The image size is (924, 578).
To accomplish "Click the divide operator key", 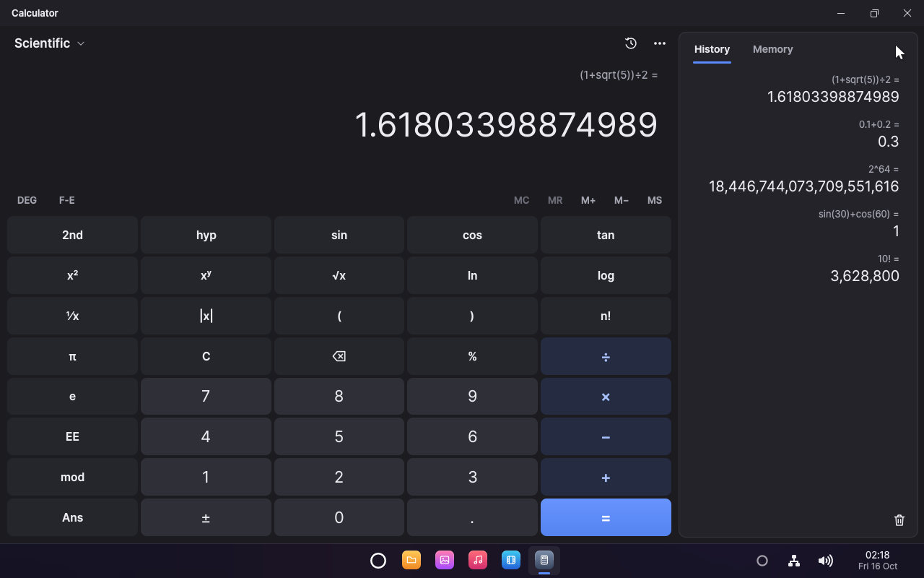I will 606,356.
